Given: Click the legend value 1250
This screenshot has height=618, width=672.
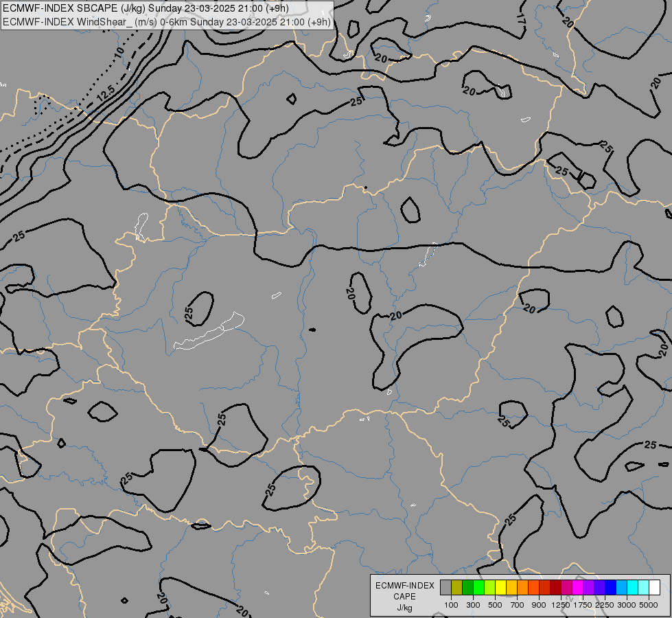Looking at the screenshot, I should click(561, 605).
